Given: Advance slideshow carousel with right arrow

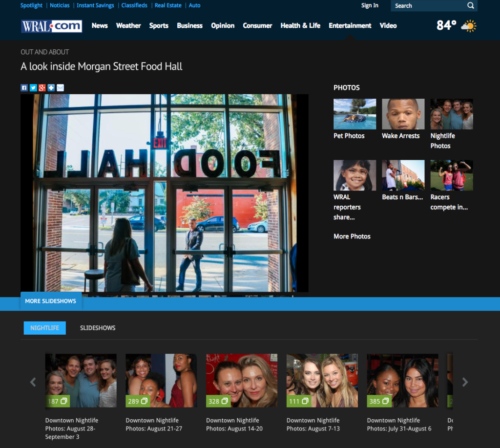Looking at the screenshot, I should [x=465, y=382].
